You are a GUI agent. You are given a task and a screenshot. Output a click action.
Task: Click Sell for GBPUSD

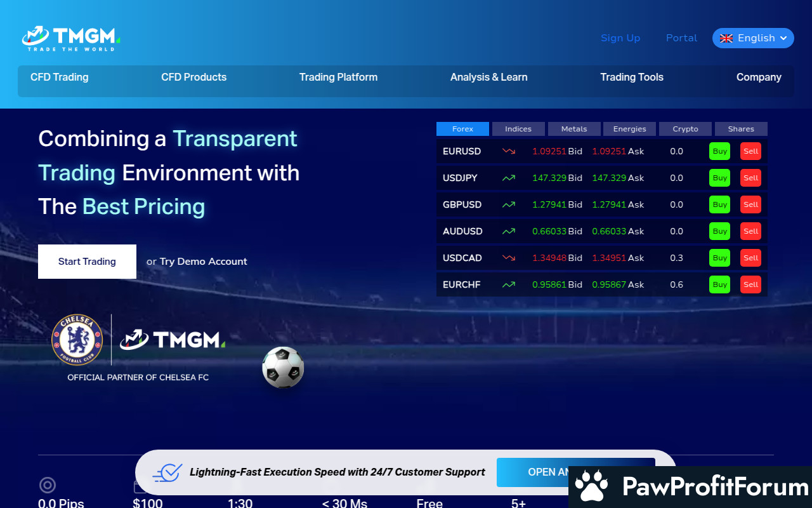750,204
